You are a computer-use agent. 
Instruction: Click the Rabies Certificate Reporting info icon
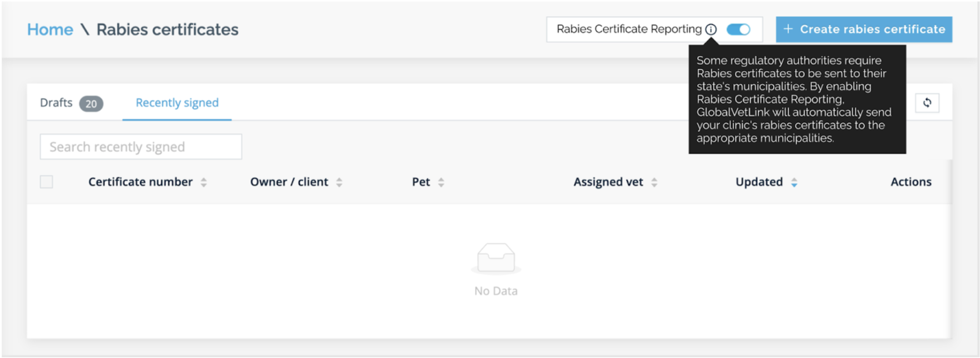(x=711, y=29)
